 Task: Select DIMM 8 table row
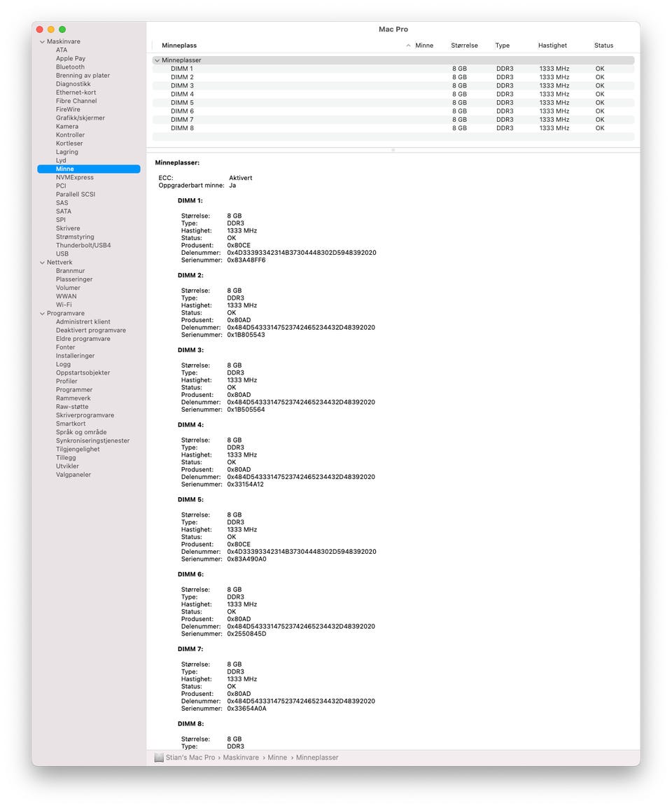click(x=393, y=128)
